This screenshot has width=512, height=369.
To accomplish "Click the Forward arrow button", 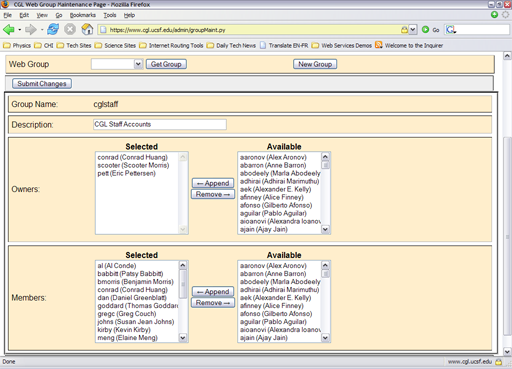I will pos(31,30).
